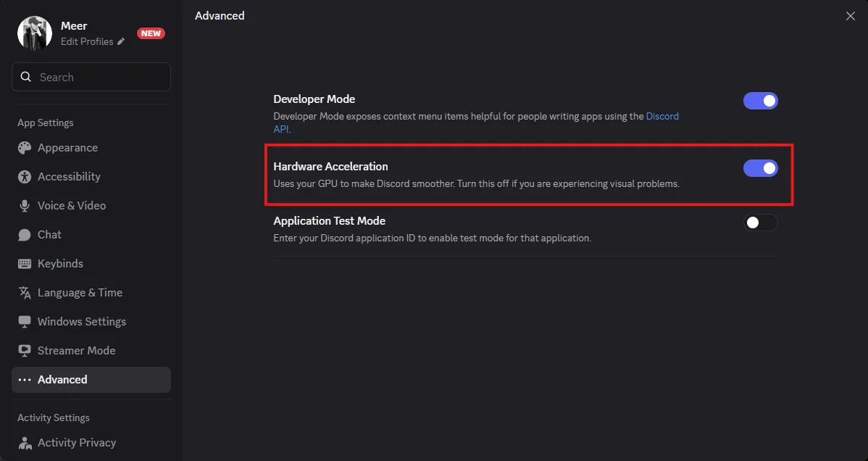The height and width of the screenshot is (461, 868).
Task: Click the NEW badge beside profile
Action: [151, 33]
